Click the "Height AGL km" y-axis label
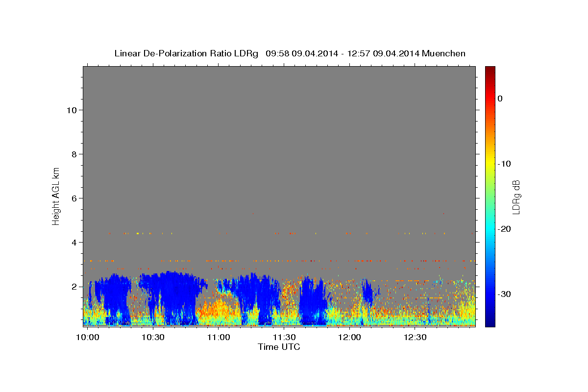This screenshot has height=392, width=588. (x=56, y=196)
